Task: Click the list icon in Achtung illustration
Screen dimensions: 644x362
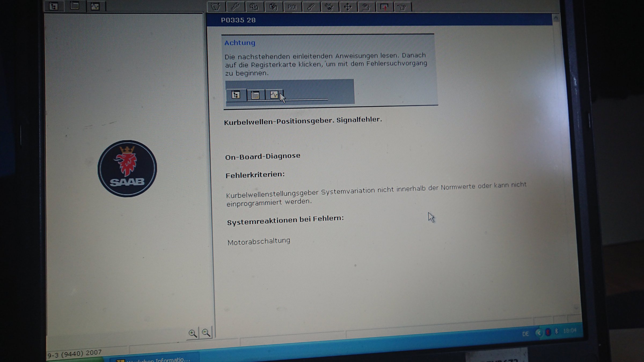Action: tap(255, 95)
